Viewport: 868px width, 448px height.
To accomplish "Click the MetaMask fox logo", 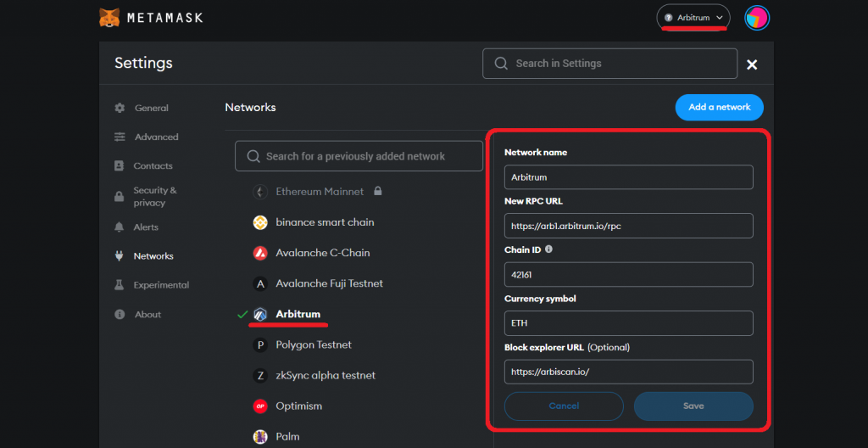I will point(109,18).
